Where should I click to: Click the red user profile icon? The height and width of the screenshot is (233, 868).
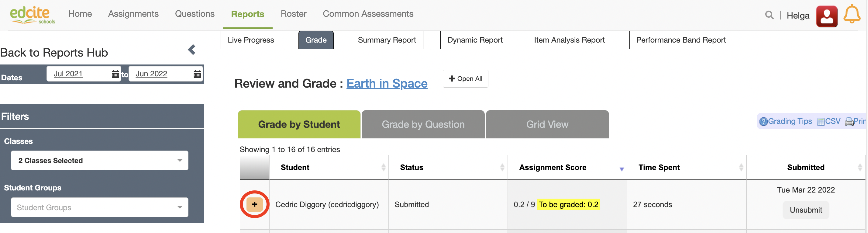pos(826,16)
